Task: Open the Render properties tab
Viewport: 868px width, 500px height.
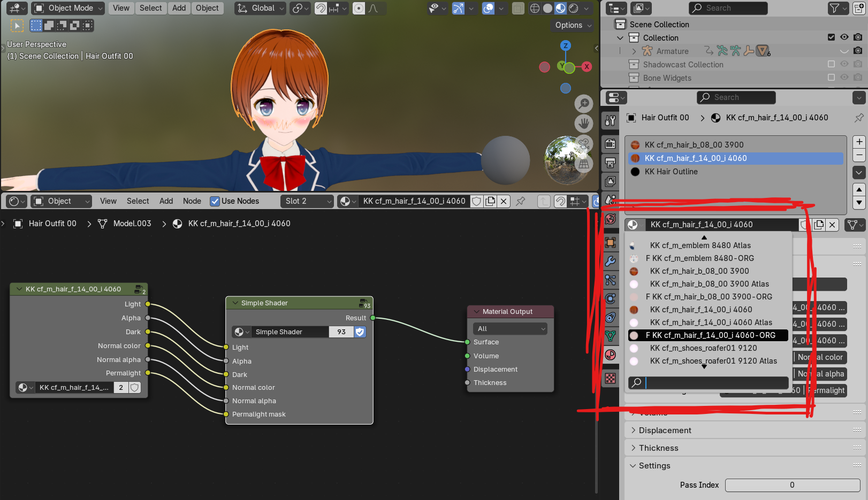Action: pyautogui.click(x=611, y=143)
